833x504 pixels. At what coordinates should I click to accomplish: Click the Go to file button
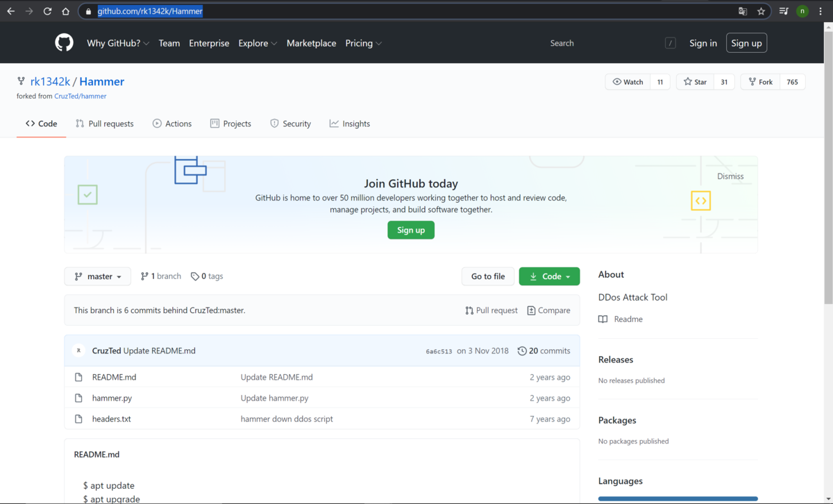click(488, 276)
